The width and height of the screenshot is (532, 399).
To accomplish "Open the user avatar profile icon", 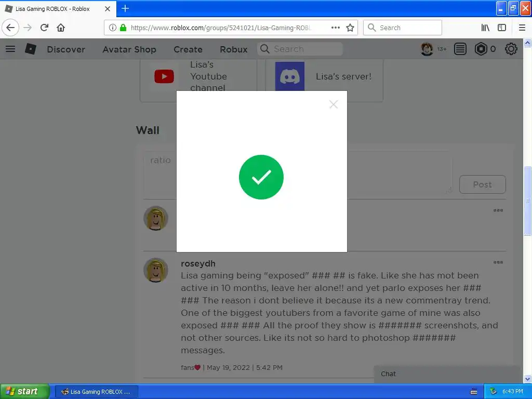I will pos(427,49).
